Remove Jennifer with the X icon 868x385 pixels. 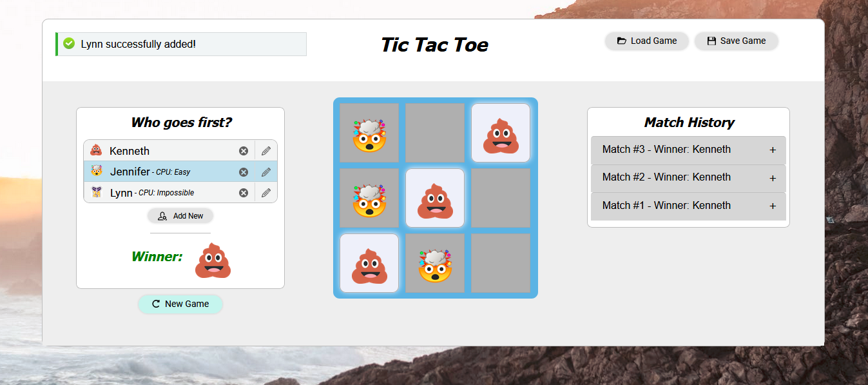[x=244, y=172]
